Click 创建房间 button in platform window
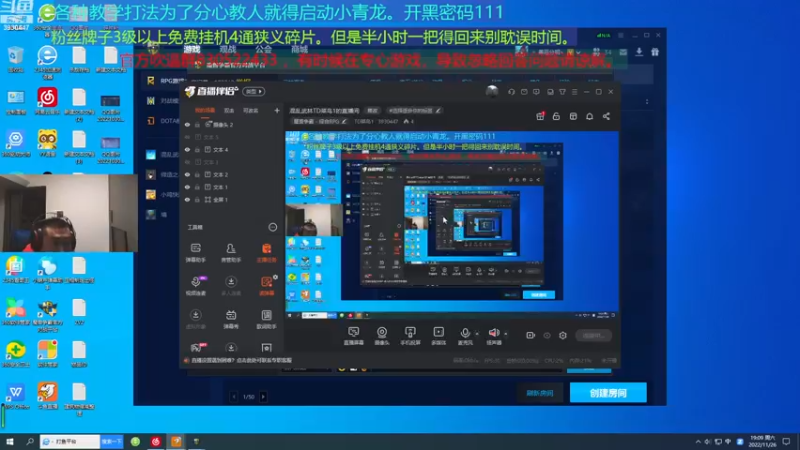Viewport: 800px width, 450px height. (608, 393)
